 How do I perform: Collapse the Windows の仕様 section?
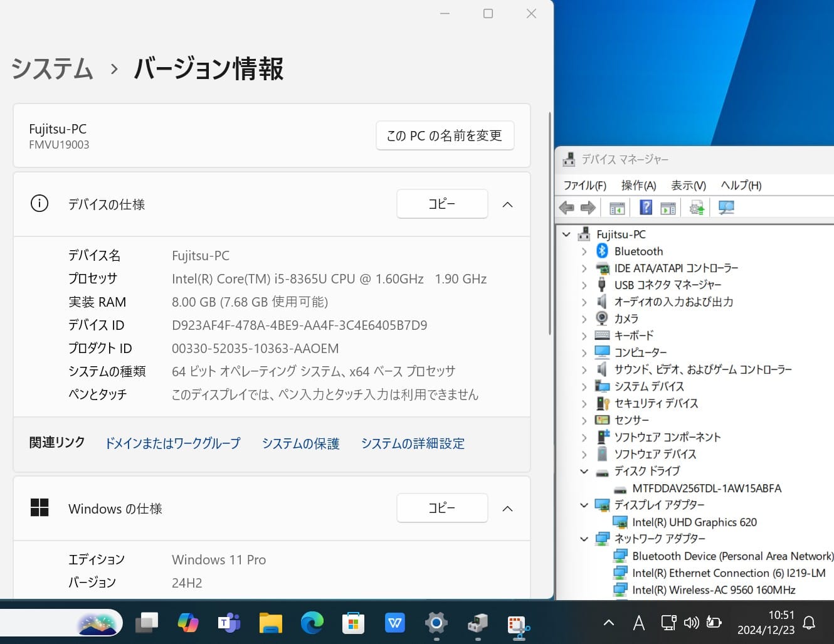(x=508, y=509)
